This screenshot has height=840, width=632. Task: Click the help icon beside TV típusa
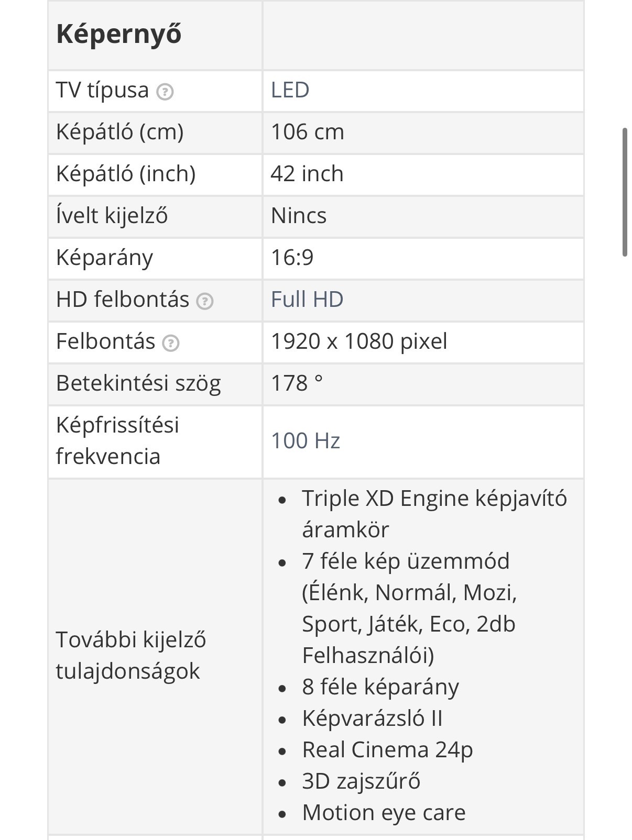[x=165, y=92]
